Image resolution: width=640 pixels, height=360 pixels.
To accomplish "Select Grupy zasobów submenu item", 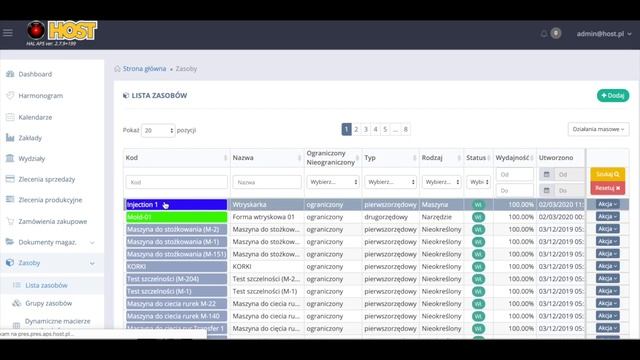I will [49, 303].
